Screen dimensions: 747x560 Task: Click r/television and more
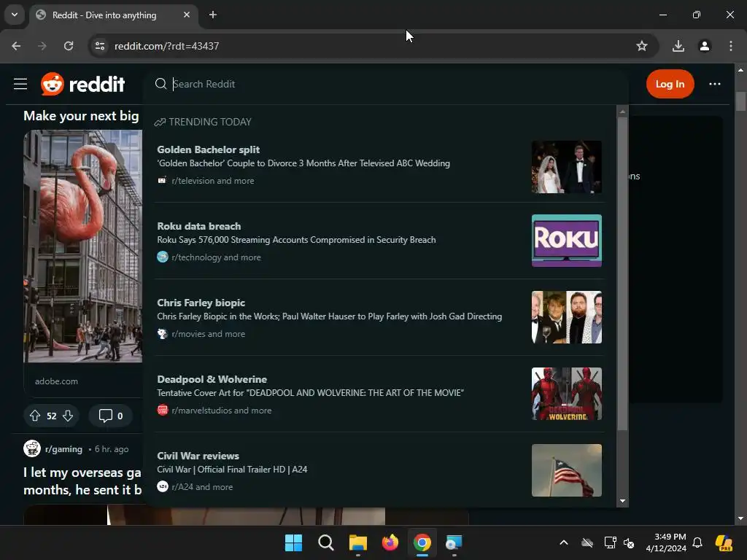coord(213,181)
